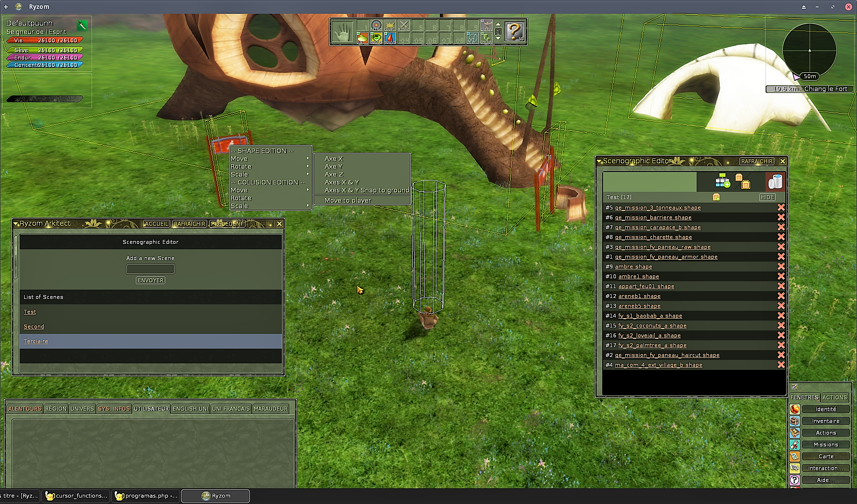Open the Test scene link
This screenshot has height=504, width=857.
click(x=30, y=312)
